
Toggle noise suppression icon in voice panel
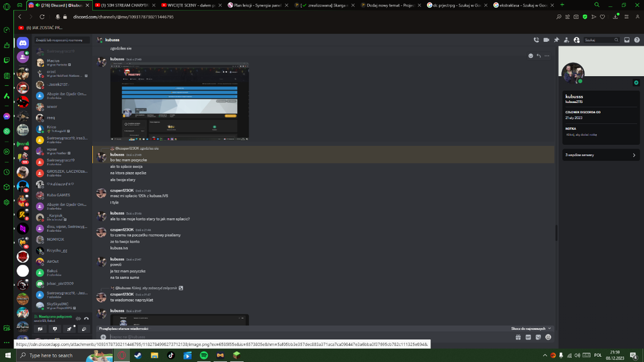pos(78,318)
